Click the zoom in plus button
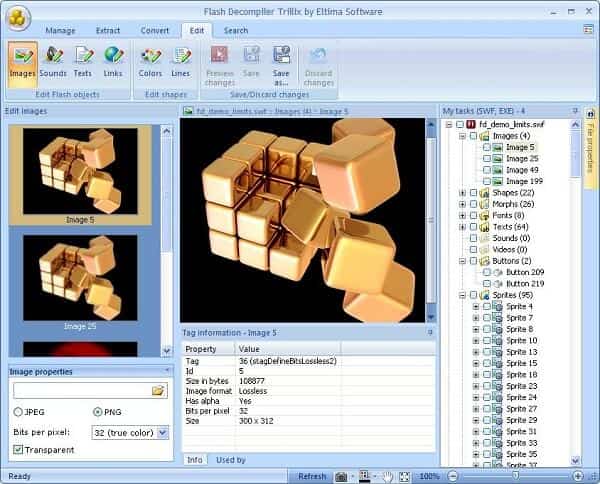Viewport: 600px width, 484px height. pyautogui.click(x=578, y=476)
